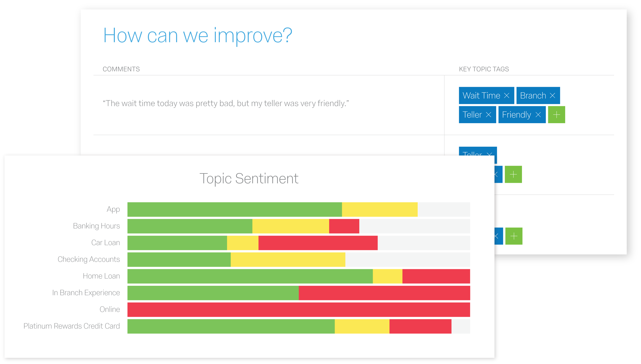
Task: Remove the Teller tag on the second comment
Action: point(489,154)
